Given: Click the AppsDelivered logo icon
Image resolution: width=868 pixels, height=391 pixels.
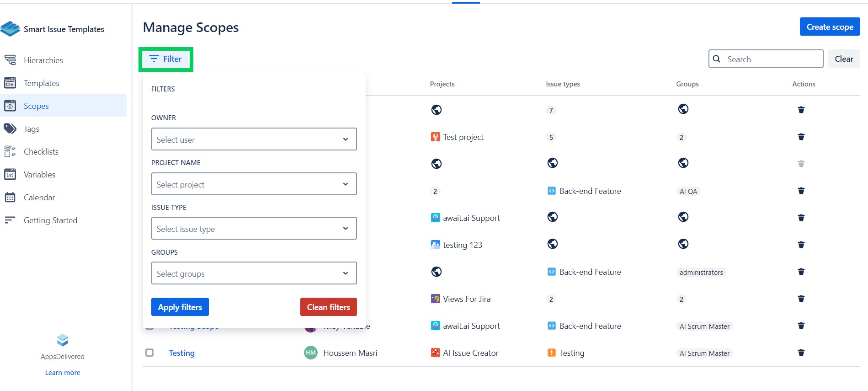Looking at the screenshot, I should click(x=63, y=340).
